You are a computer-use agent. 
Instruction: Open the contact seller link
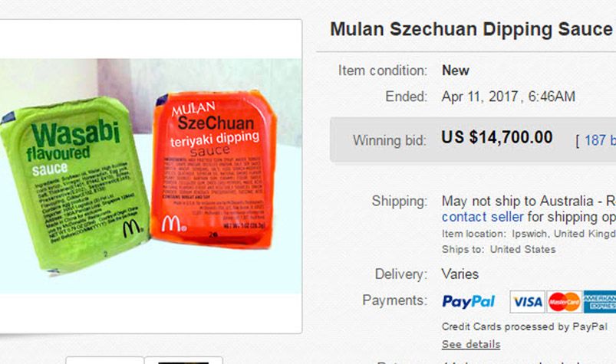(483, 217)
